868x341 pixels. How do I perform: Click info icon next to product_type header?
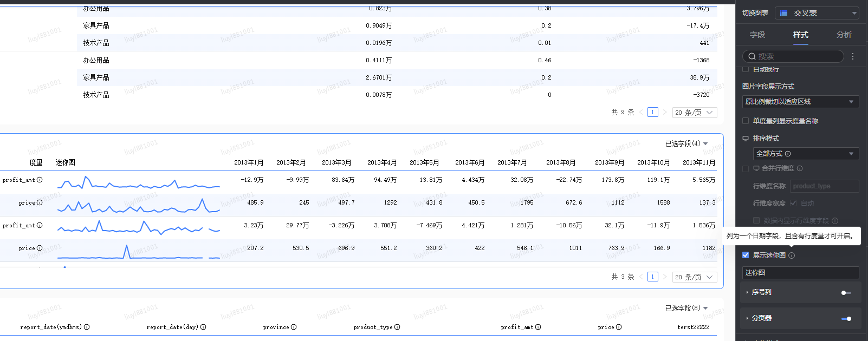tap(397, 327)
